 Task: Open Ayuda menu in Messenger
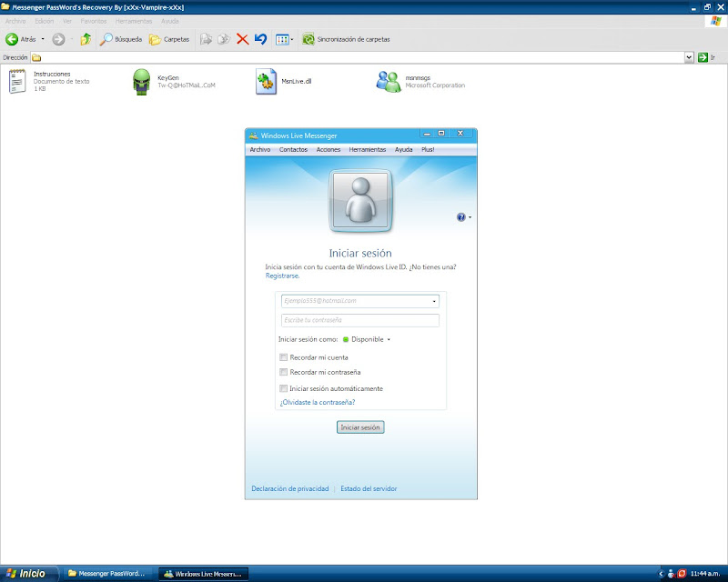tap(403, 149)
